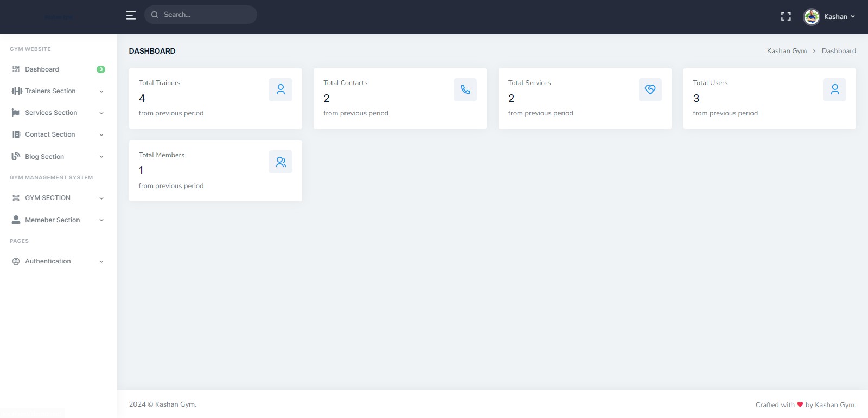Screen dimensions: 868x418
Task: Open the Contact Section sidebar item
Action: click(50, 134)
